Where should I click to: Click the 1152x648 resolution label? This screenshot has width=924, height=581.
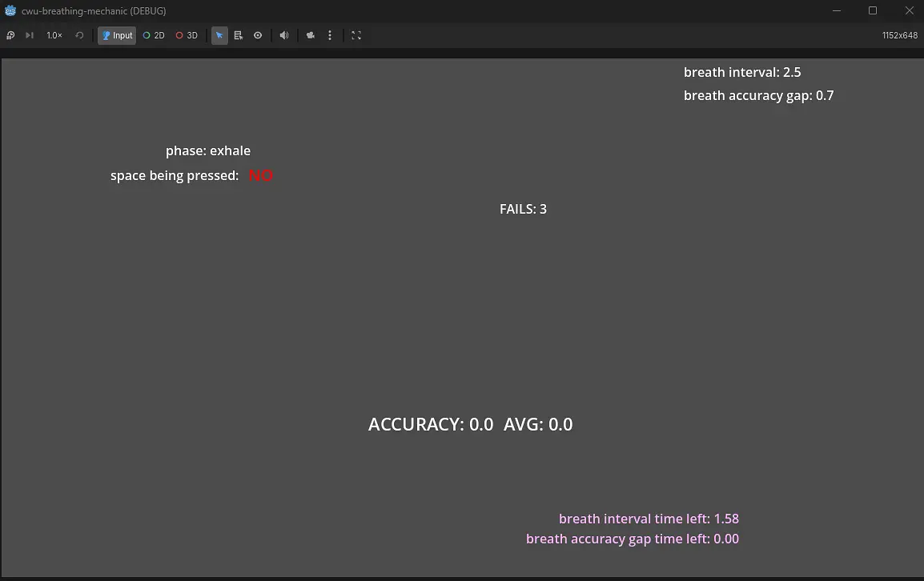click(x=899, y=35)
